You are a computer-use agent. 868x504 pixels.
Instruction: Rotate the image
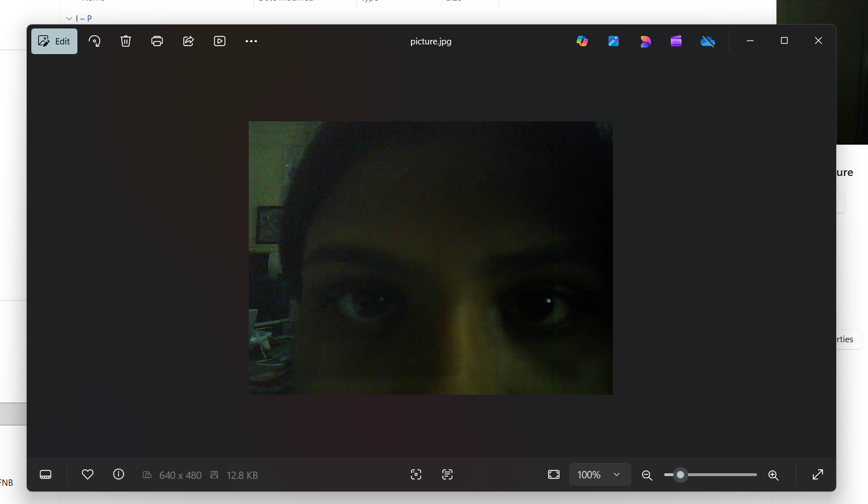click(x=94, y=40)
